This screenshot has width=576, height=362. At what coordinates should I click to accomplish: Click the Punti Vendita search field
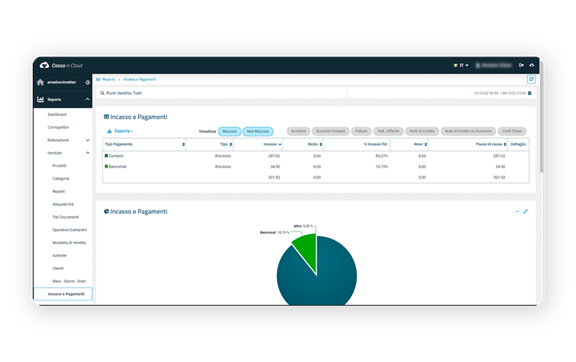tap(222, 93)
